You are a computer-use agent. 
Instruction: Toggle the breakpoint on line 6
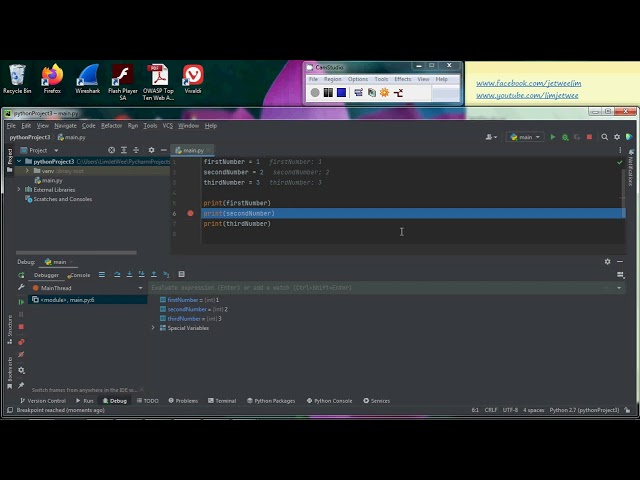point(190,213)
